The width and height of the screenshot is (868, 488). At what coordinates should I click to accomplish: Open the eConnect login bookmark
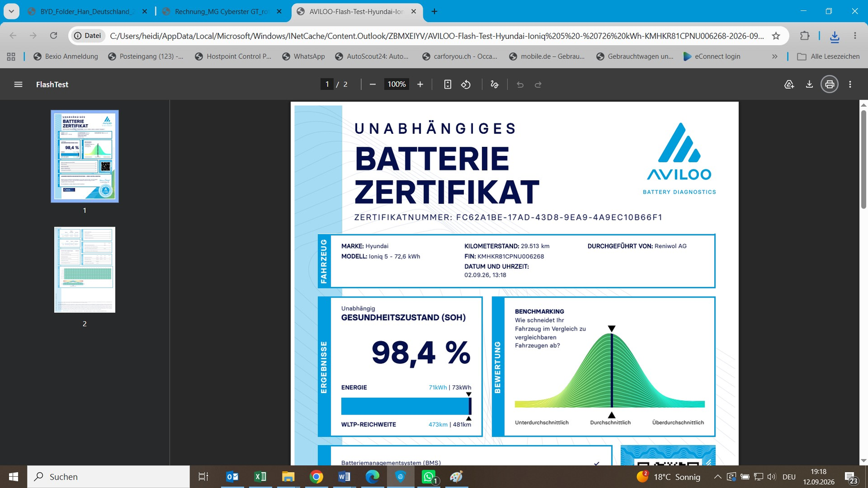click(712, 56)
